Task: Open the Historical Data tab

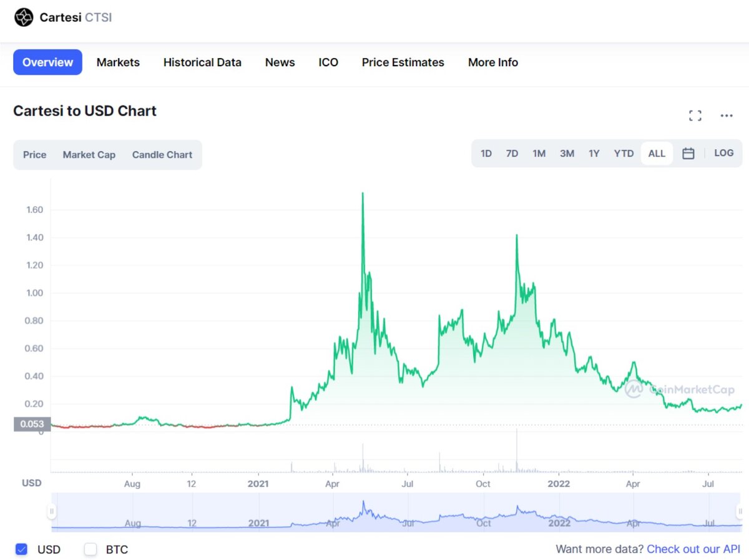Action: (x=202, y=62)
